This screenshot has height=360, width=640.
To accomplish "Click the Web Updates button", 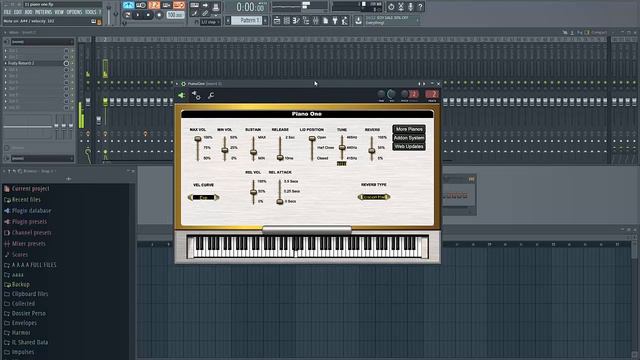I will pos(409,147).
